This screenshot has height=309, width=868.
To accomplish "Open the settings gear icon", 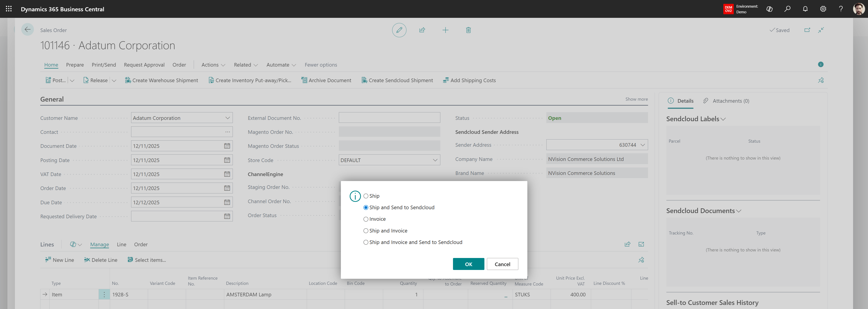I will coord(823,9).
